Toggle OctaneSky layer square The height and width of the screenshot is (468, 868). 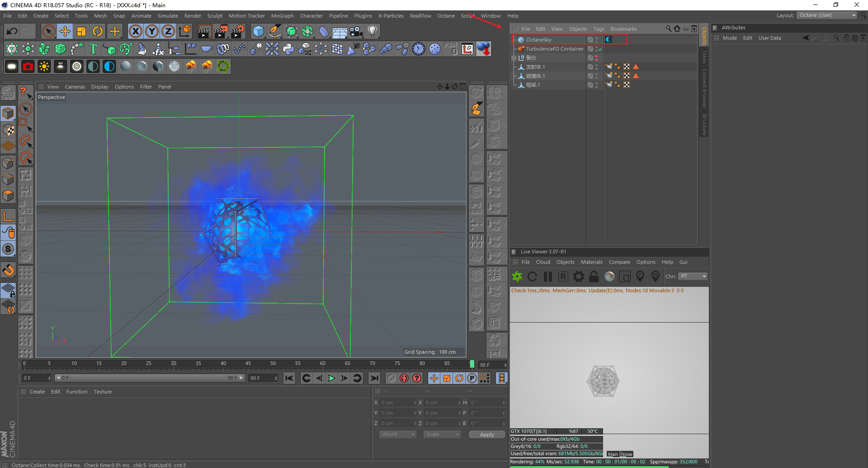click(590, 40)
